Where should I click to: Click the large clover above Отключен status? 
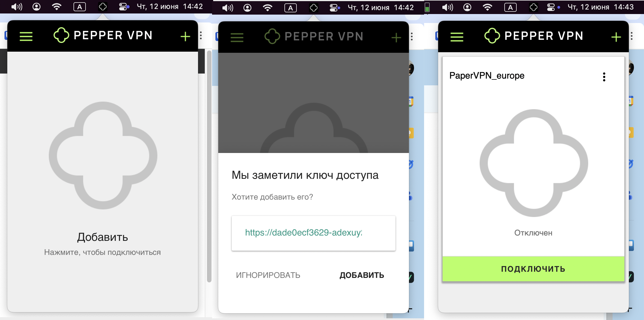point(533,163)
